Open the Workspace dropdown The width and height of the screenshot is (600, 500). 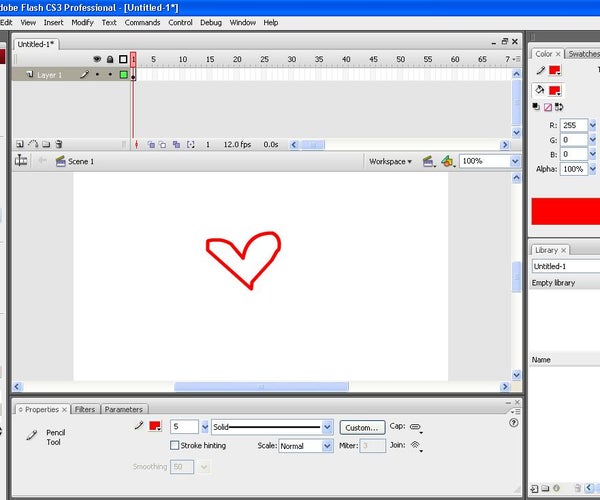390,161
